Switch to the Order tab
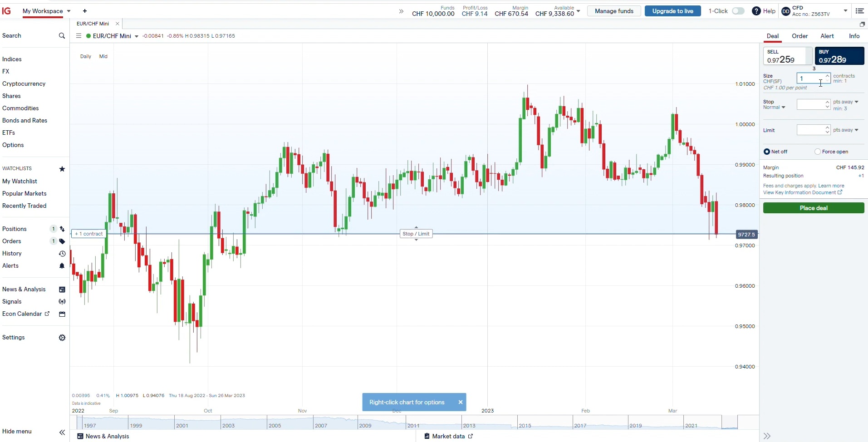Viewport: 868px width, 442px height. coord(800,36)
